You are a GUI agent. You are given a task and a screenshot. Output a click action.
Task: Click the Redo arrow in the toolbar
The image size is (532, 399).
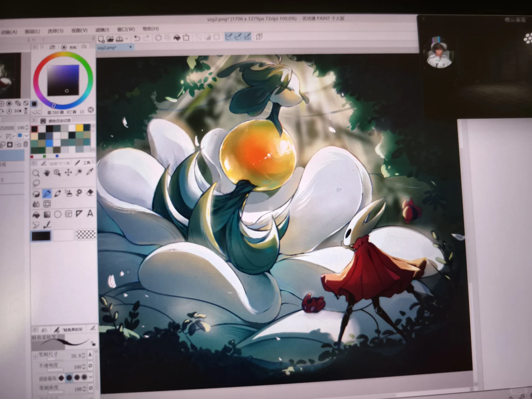146,38
